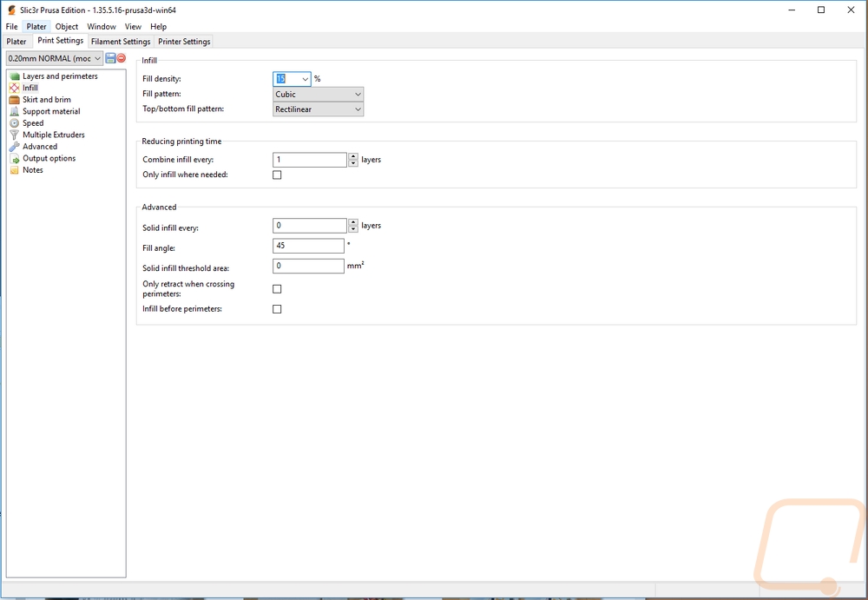Click the Layers and perimeters icon
Image resolution: width=868 pixels, height=600 pixels.
pyautogui.click(x=15, y=76)
